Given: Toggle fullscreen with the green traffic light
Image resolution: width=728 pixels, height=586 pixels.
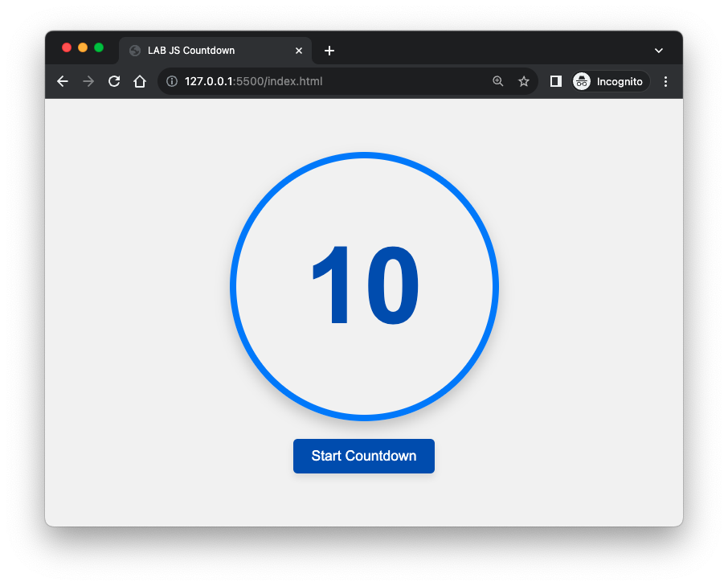Looking at the screenshot, I should pyautogui.click(x=98, y=47).
